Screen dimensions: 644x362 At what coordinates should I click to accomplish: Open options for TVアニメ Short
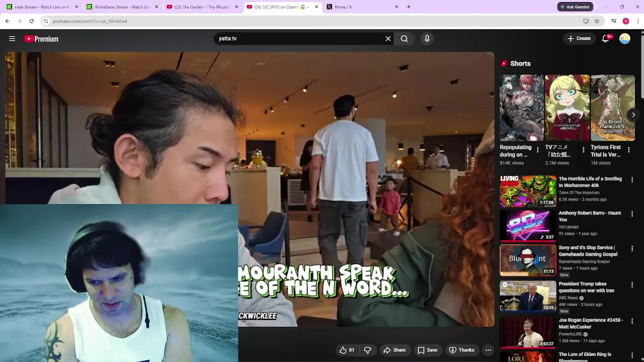point(583,150)
